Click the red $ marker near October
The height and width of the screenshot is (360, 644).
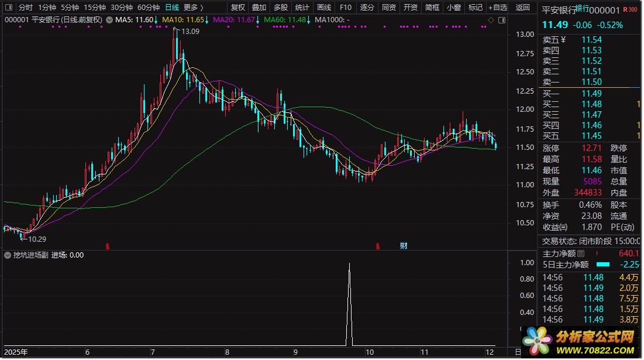click(x=378, y=246)
